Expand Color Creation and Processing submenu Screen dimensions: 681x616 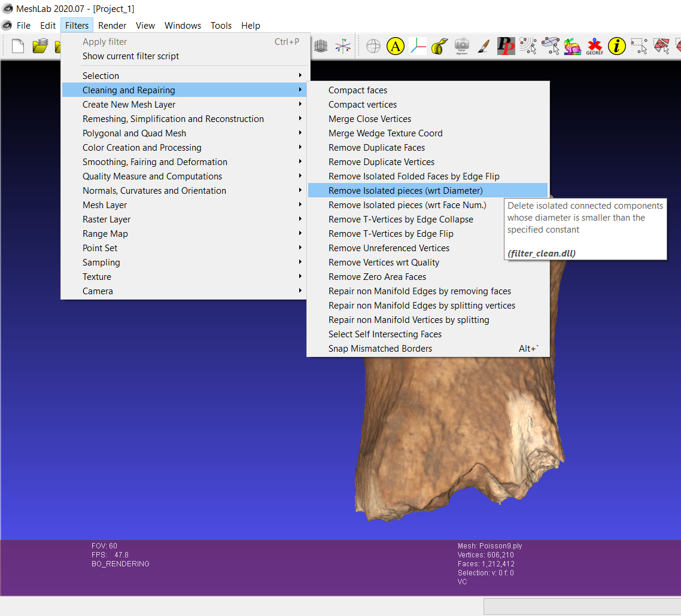tap(184, 147)
